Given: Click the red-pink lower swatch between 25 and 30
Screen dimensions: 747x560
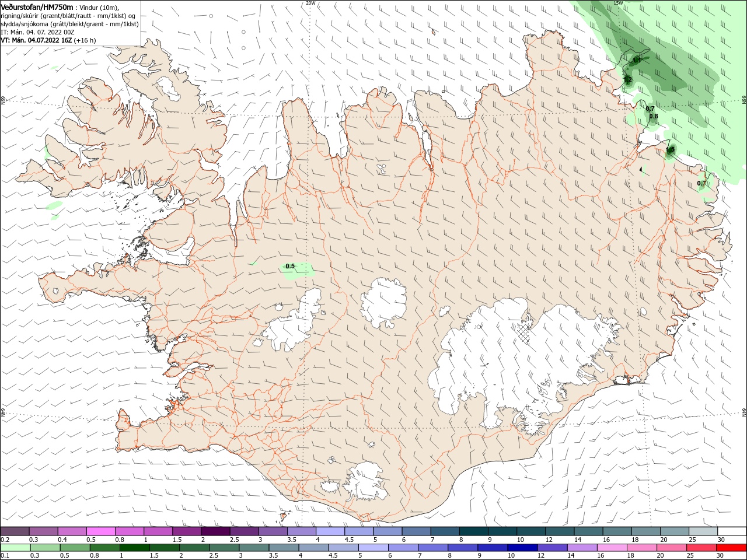Looking at the screenshot, I should pos(702,548).
